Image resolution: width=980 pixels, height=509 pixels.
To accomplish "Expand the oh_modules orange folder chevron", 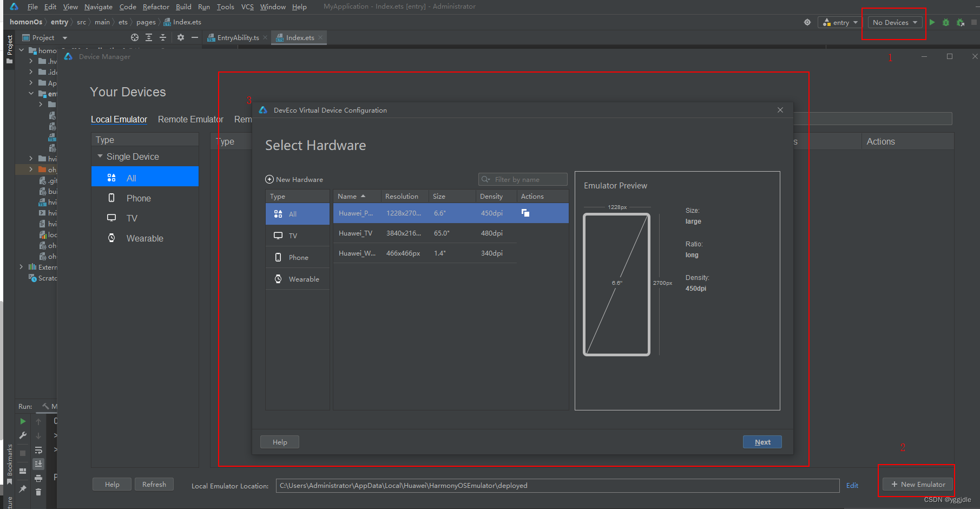I will click(x=31, y=169).
